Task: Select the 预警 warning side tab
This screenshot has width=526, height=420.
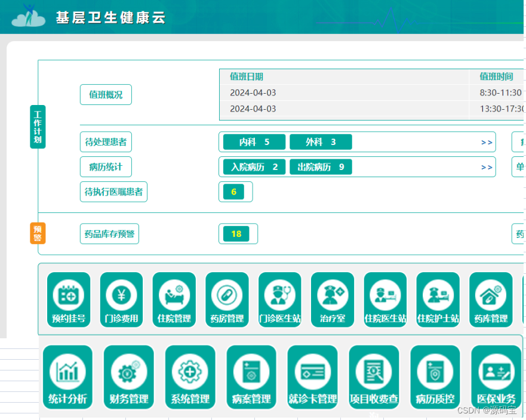Action: pos(37,233)
